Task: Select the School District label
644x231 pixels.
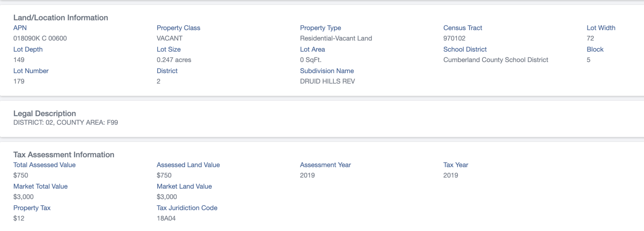Action: point(465,49)
